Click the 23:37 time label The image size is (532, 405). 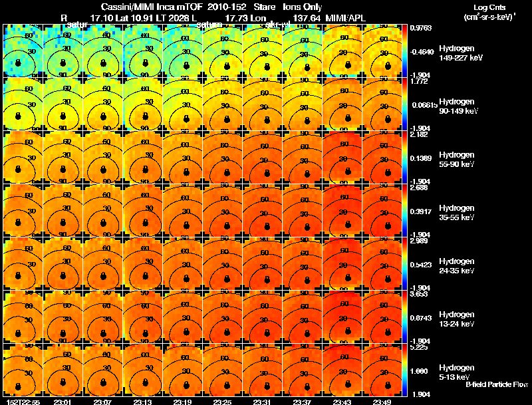tap(302, 402)
